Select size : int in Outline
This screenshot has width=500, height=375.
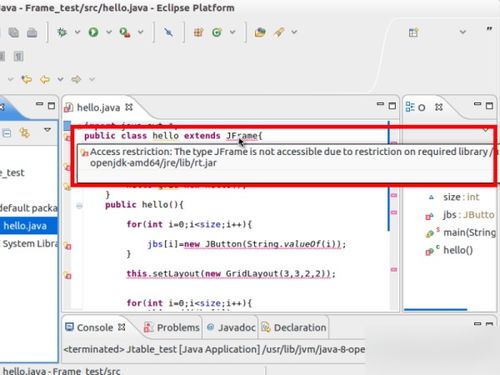[461, 197]
